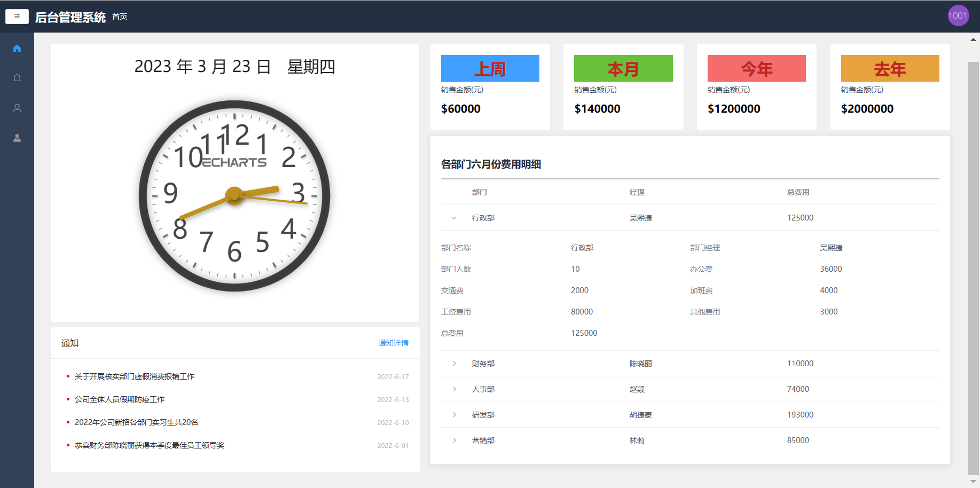Select manager name 赵颖
980x488 pixels.
[637, 389]
